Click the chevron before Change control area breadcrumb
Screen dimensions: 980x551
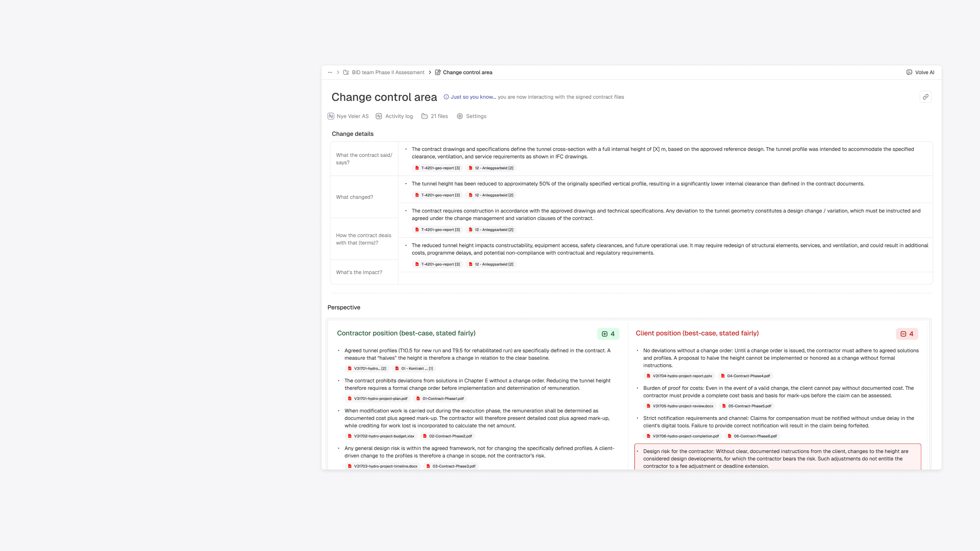[x=430, y=72]
